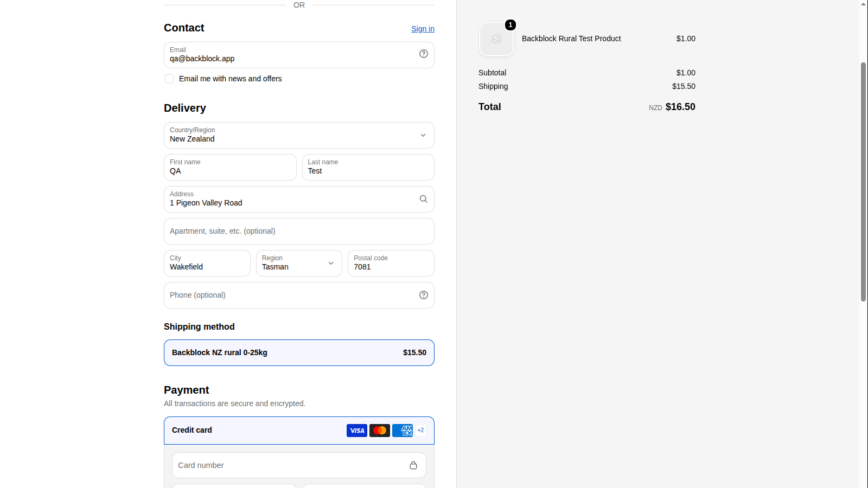The width and height of the screenshot is (868, 488).
Task: Click the Postal code field
Action: (391, 263)
